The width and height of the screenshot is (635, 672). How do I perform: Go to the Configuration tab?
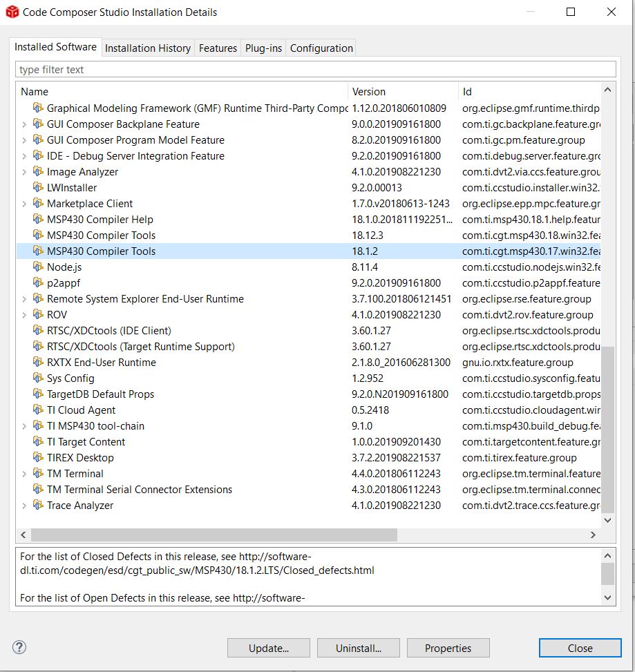click(x=321, y=48)
